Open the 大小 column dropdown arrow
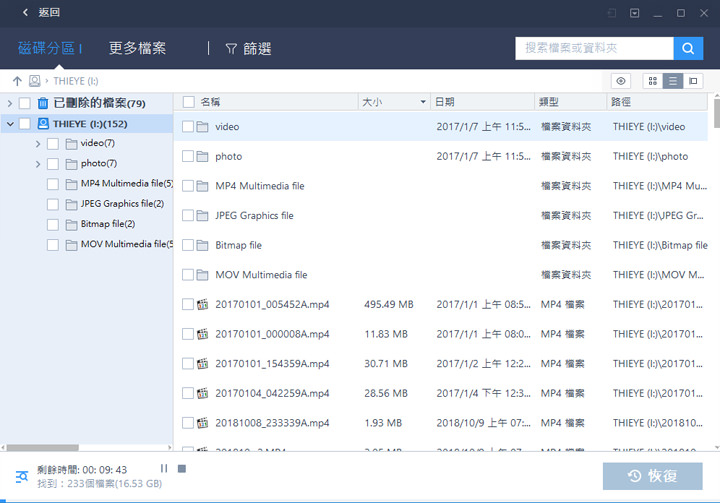The width and height of the screenshot is (720, 503). click(423, 102)
